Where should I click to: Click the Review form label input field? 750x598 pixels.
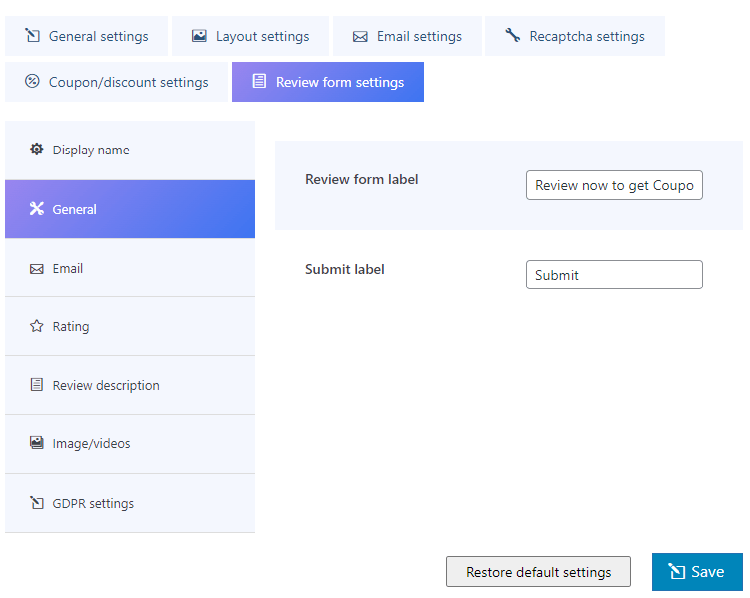click(614, 185)
